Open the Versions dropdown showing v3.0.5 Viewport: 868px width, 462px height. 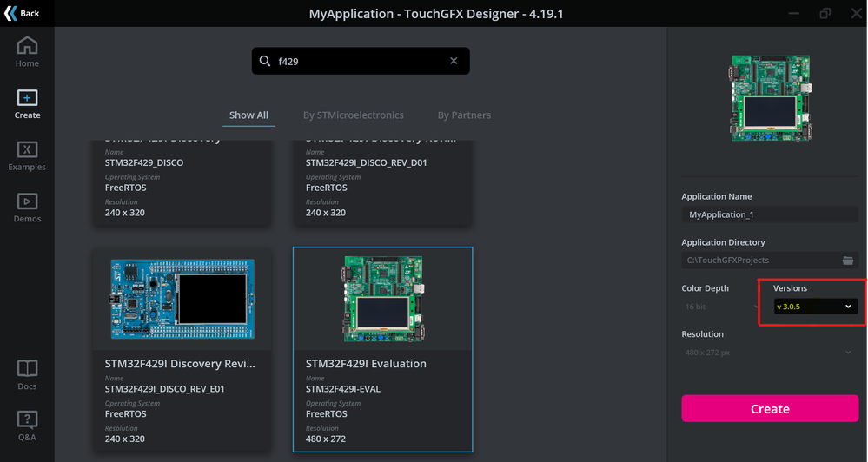click(x=815, y=307)
